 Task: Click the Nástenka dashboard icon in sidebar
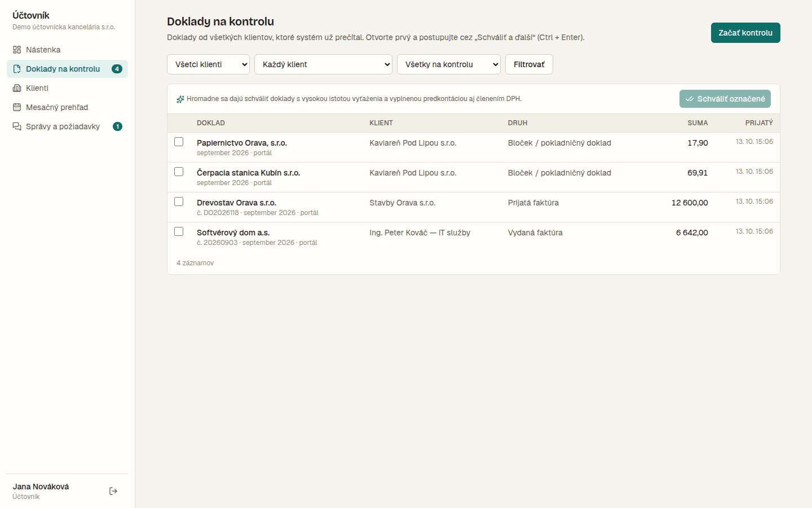pyautogui.click(x=17, y=50)
